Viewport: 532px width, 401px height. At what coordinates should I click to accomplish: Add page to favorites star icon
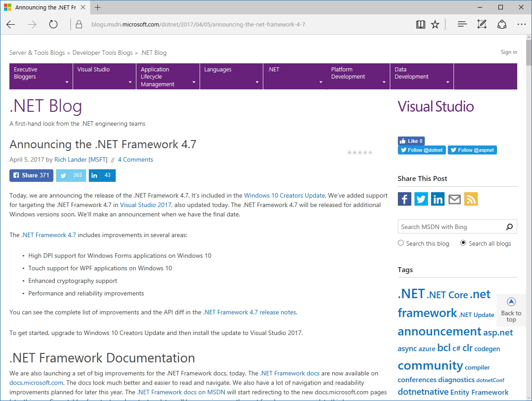coord(435,24)
